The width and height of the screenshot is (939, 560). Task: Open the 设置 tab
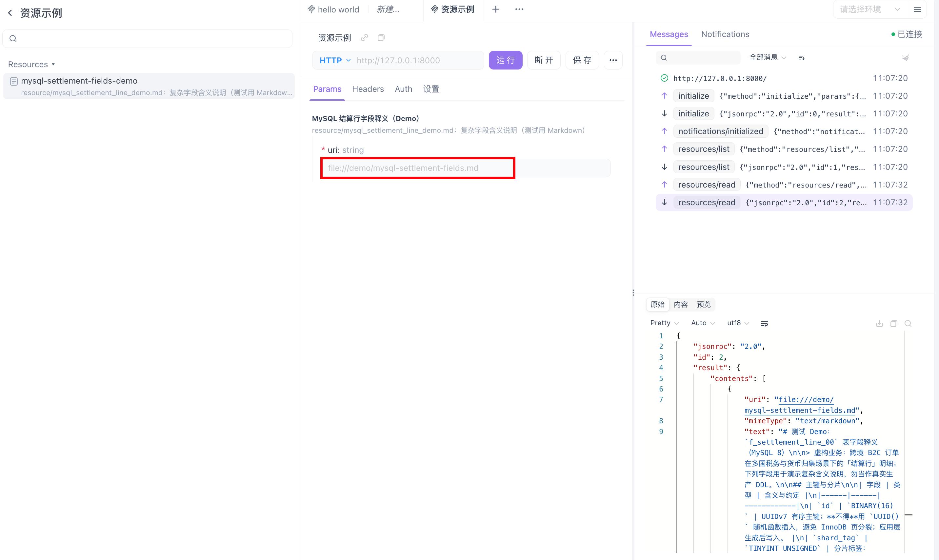tap(431, 89)
